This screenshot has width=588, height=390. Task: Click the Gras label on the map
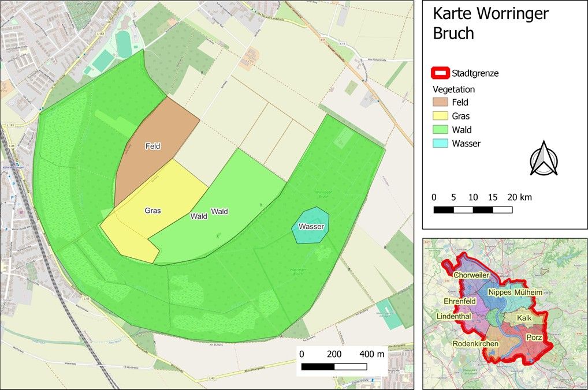click(152, 211)
